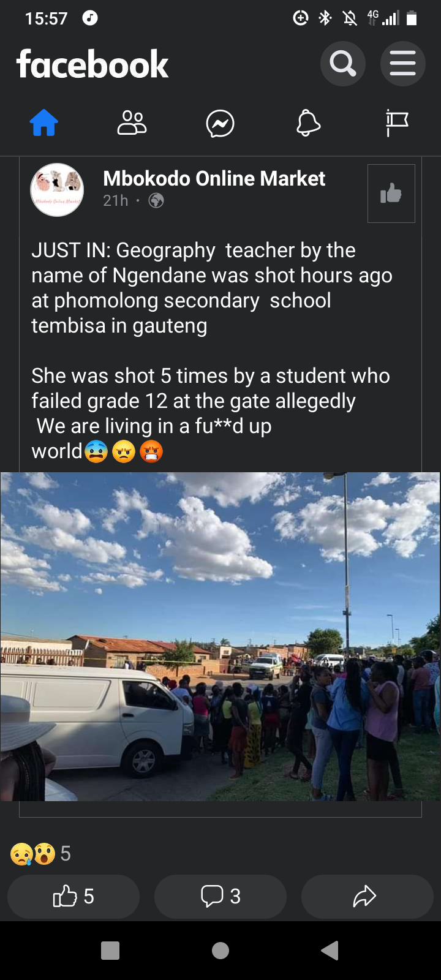View the reaction emojis summary
This screenshot has height=980, width=441.
coord(40,853)
